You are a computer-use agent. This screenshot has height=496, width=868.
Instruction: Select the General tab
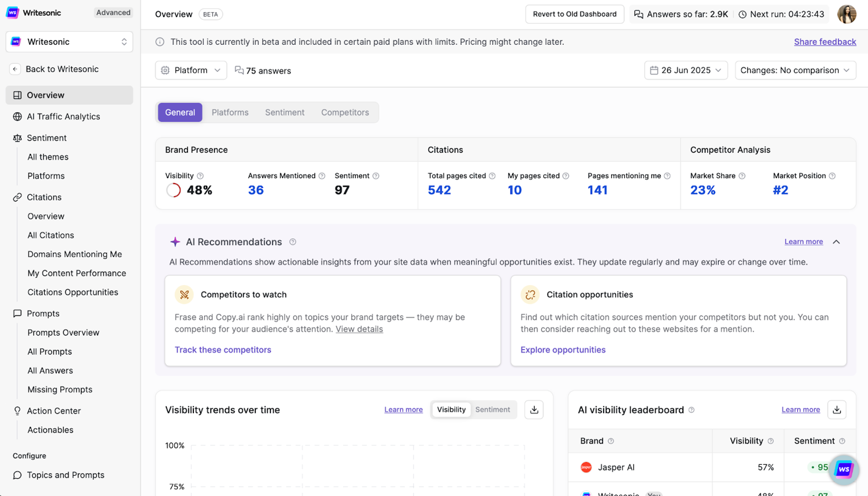(x=180, y=113)
